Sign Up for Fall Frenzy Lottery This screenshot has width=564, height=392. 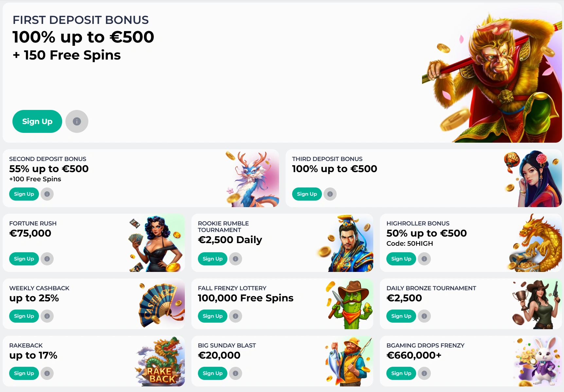[212, 316]
